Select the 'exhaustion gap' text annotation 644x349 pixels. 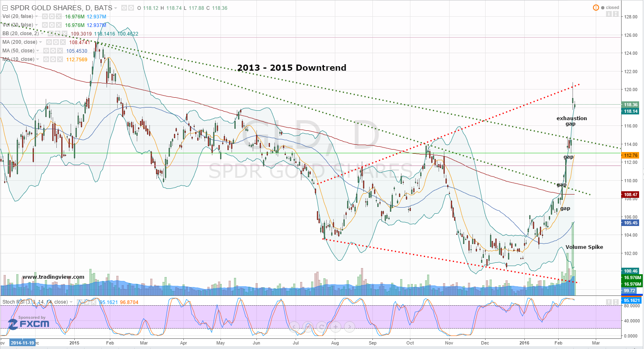point(571,121)
